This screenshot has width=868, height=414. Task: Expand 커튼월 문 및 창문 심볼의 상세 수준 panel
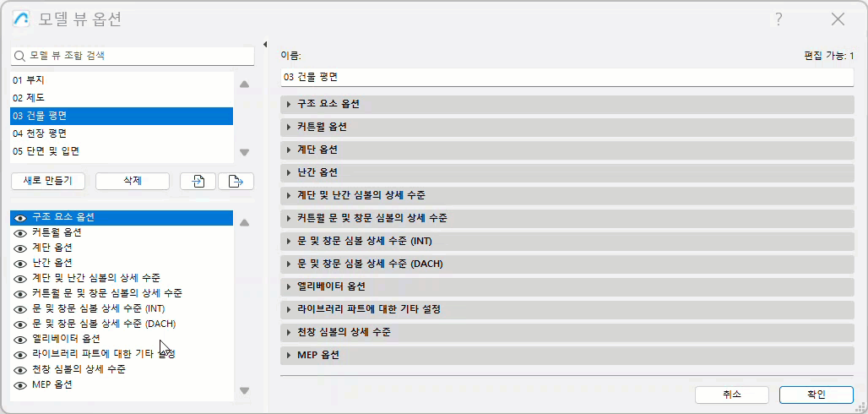567,218
